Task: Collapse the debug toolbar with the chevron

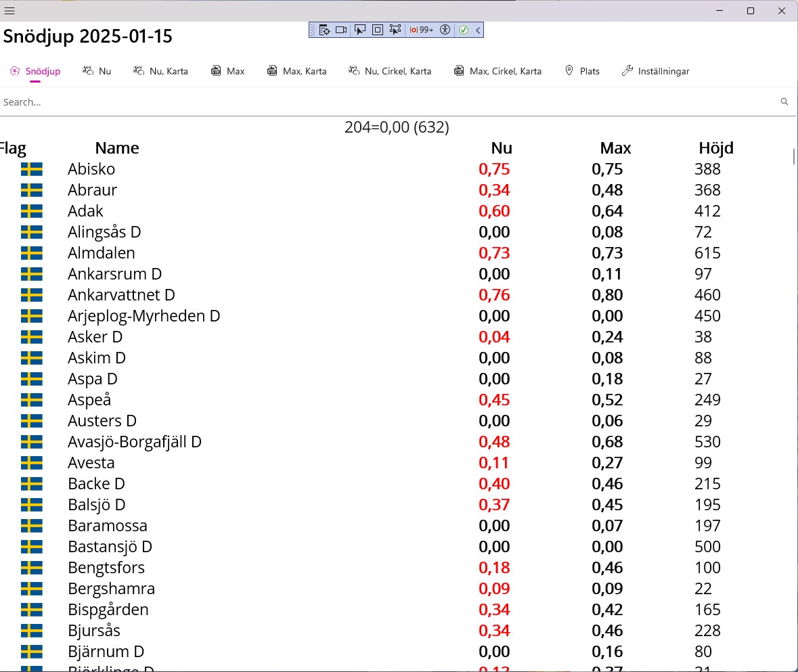Action: pyautogui.click(x=478, y=30)
